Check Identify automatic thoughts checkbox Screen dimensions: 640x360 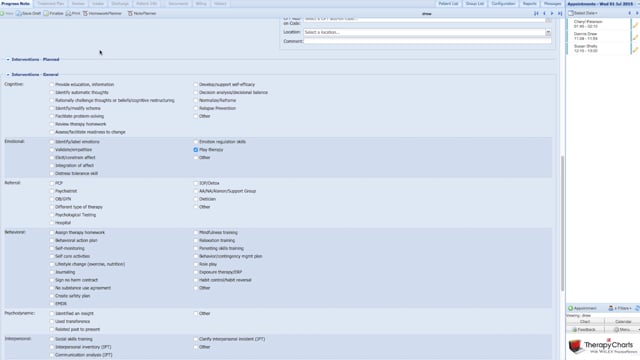coord(52,93)
